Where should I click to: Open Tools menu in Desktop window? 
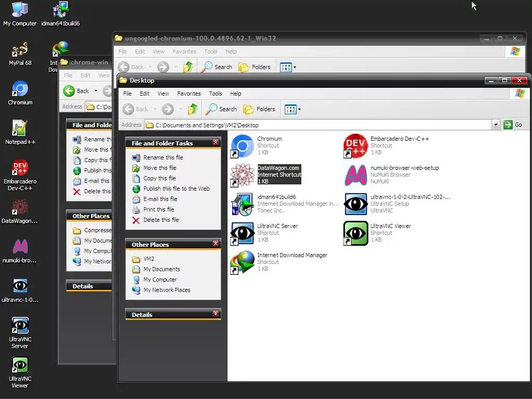point(216,94)
